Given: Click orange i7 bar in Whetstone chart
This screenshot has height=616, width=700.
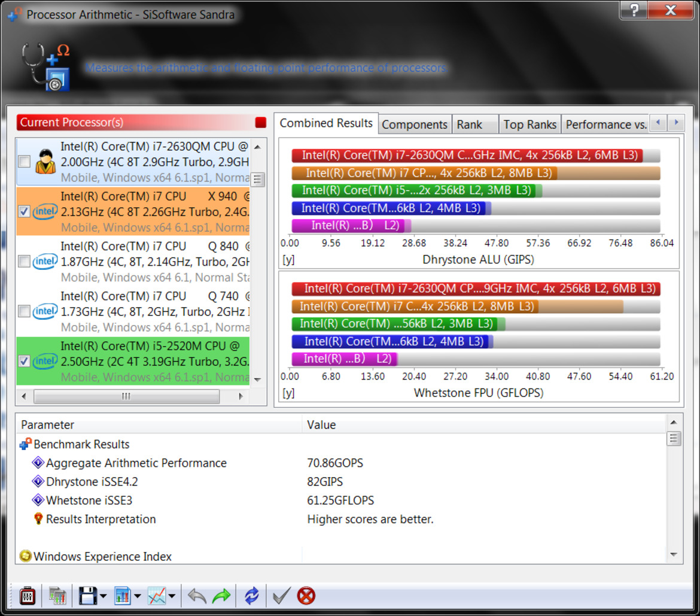Looking at the screenshot, I should coord(415,307).
